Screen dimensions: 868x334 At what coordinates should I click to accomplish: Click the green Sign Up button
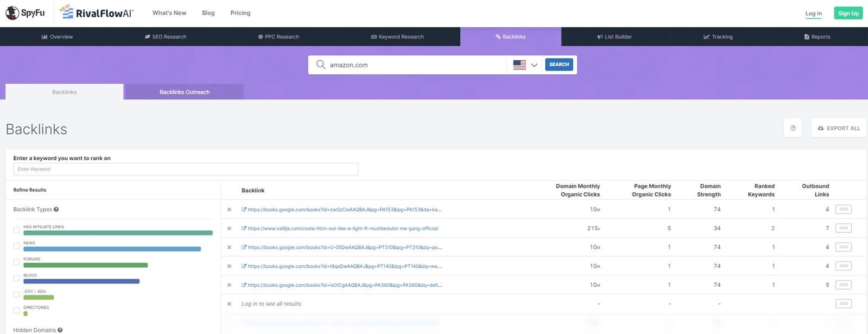click(x=848, y=13)
